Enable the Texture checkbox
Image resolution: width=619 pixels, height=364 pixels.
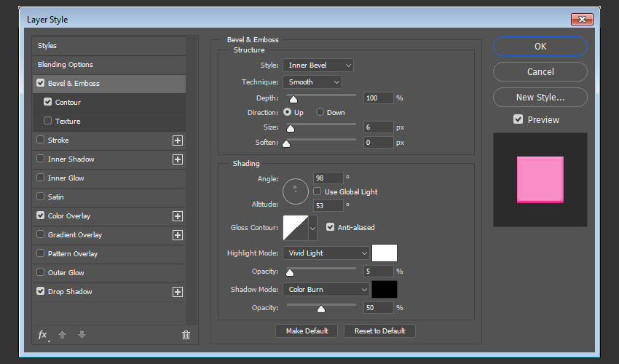pyautogui.click(x=48, y=122)
